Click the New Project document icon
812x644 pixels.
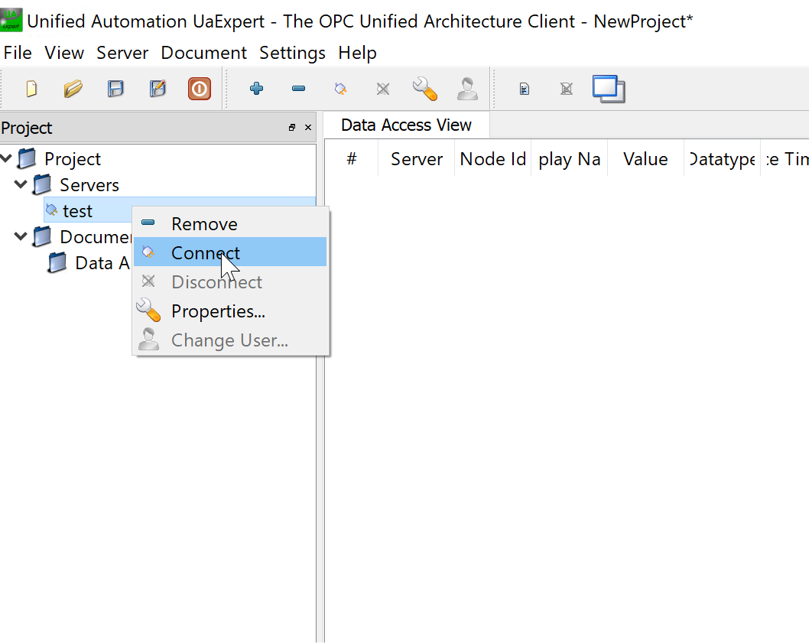pos(31,89)
